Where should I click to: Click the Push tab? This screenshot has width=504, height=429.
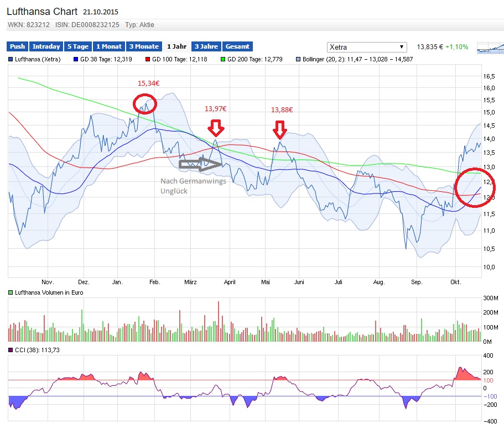tap(17, 46)
